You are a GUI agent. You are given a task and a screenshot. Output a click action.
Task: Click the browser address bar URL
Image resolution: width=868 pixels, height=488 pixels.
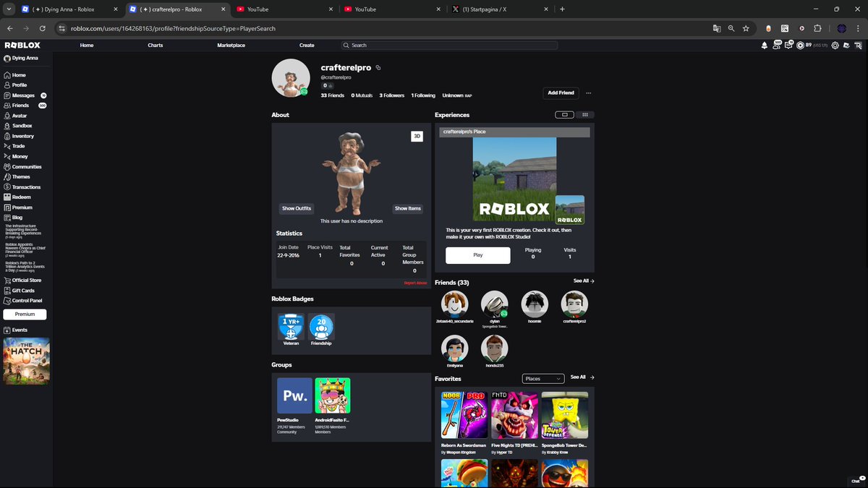173,28
